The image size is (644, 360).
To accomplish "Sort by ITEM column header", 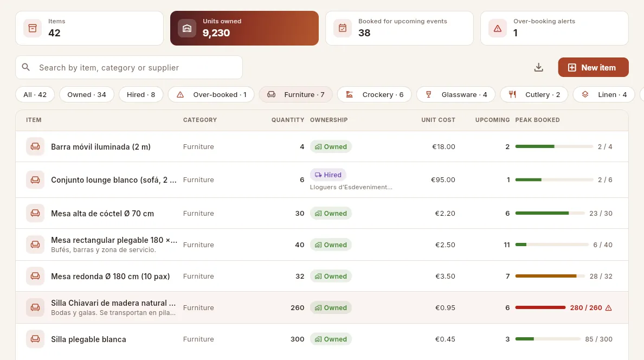I will (34, 120).
